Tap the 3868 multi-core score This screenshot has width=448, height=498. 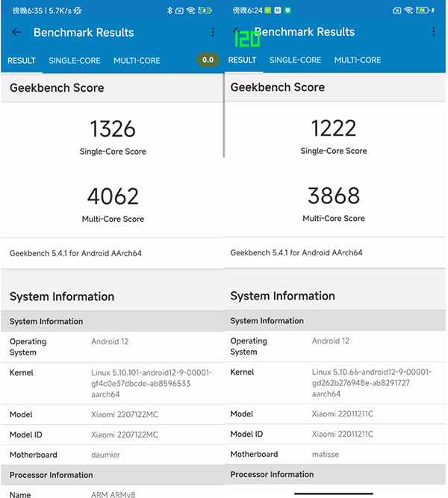333,196
